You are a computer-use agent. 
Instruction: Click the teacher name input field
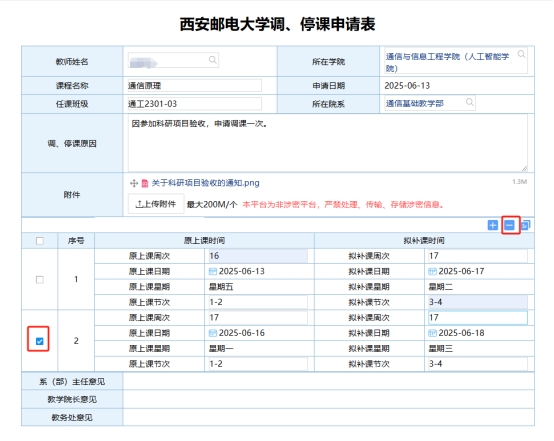point(173,60)
